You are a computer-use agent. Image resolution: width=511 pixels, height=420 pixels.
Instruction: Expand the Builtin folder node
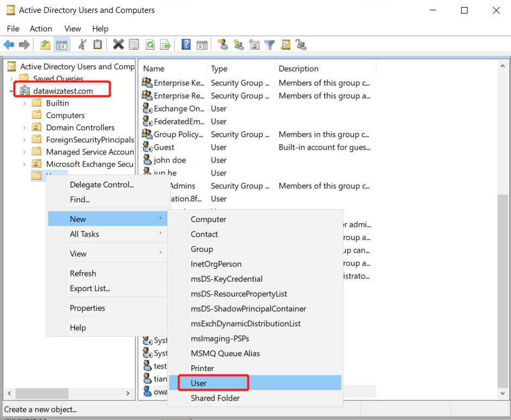(x=24, y=103)
